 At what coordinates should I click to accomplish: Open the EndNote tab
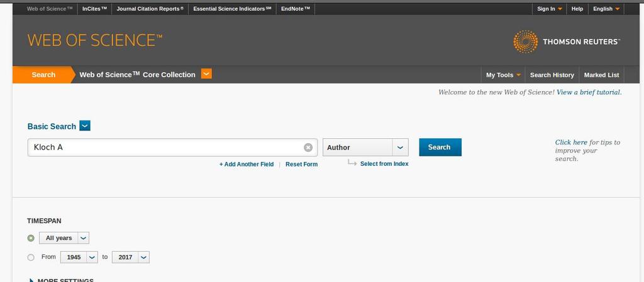pyautogui.click(x=296, y=9)
